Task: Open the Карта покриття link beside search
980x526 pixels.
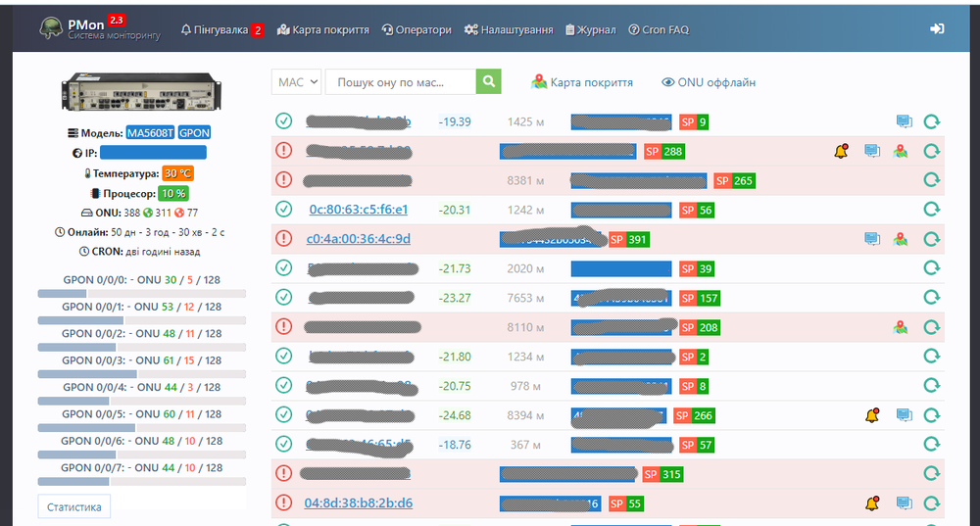Action: 581,83
